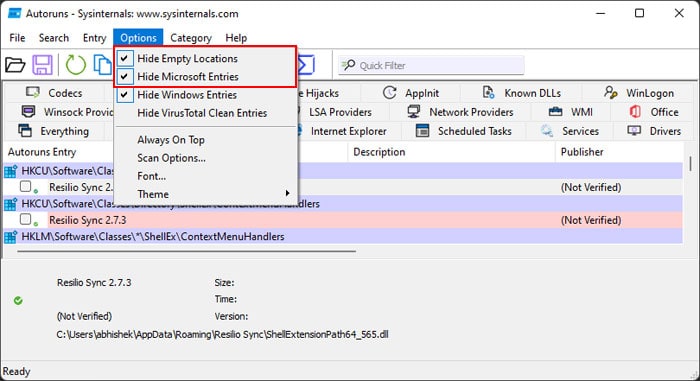Screen dimensions: 700x381
Task: Click (Not Verified) publisher in pink row
Action: click(591, 220)
